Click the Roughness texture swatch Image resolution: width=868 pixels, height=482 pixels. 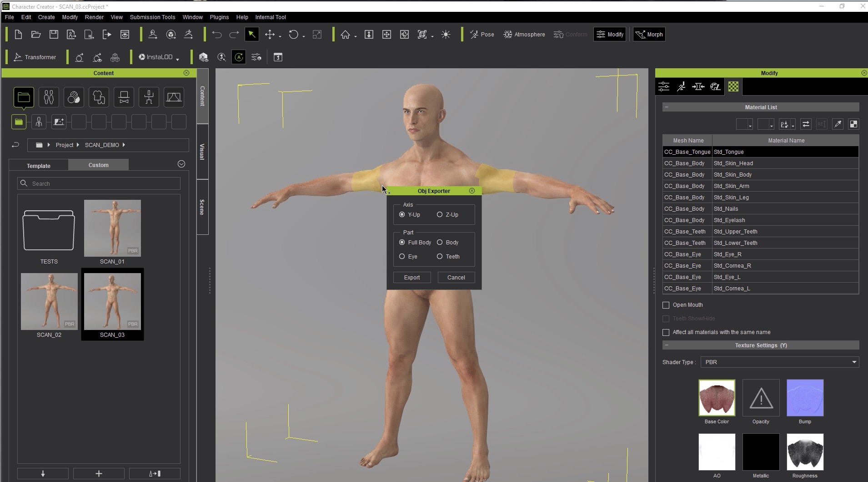pos(805,452)
